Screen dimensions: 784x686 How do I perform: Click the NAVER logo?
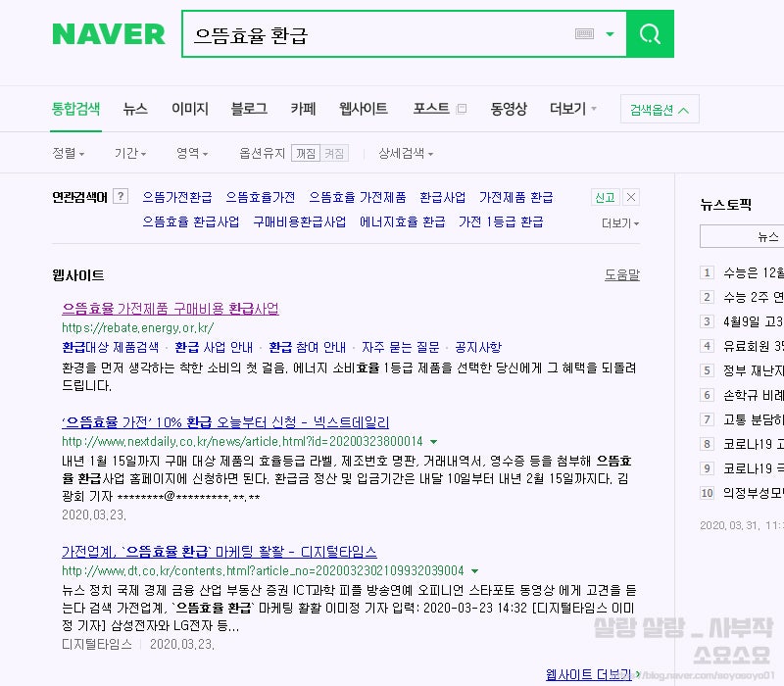(108, 32)
